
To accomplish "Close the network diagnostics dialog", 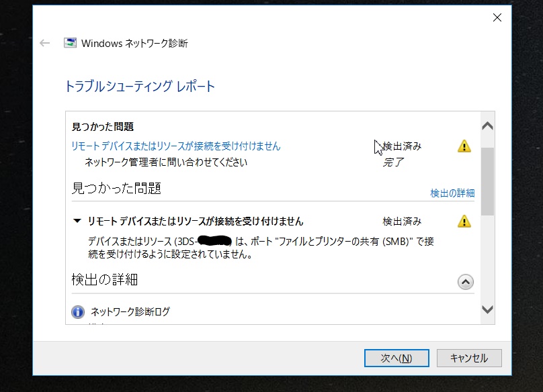I will click(497, 17).
